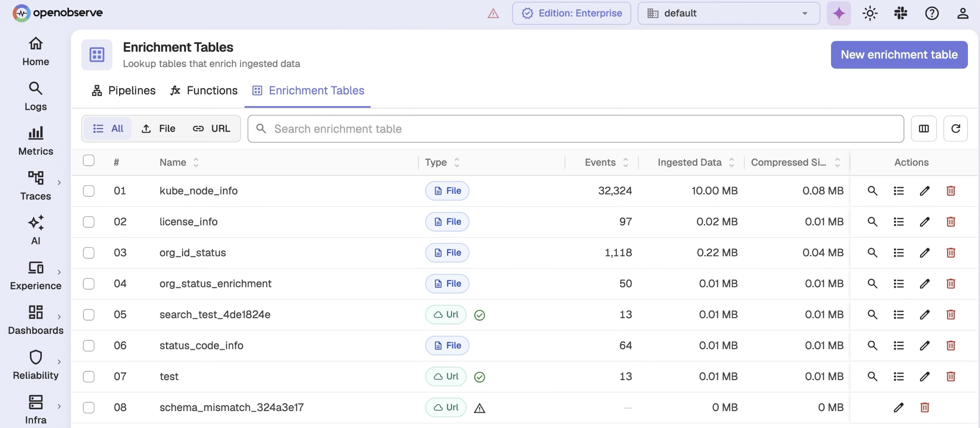Edit org_id_status with pencil icon
Viewport: 980px width, 428px height.
(924, 253)
